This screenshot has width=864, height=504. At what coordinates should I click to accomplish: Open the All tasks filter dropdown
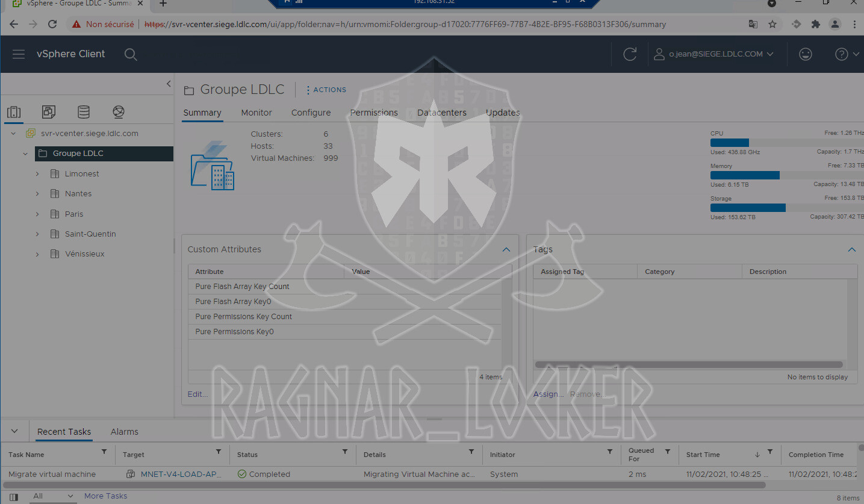[x=53, y=496]
